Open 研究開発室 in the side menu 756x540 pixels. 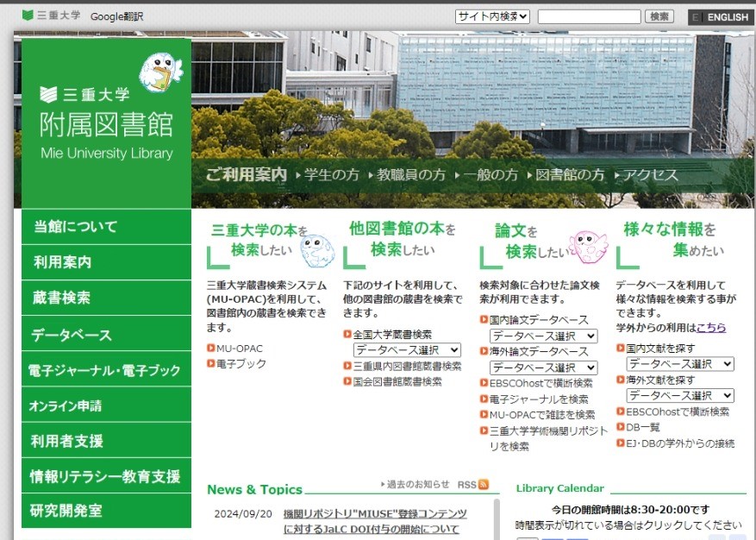pyautogui.click(x=107, y=511)
